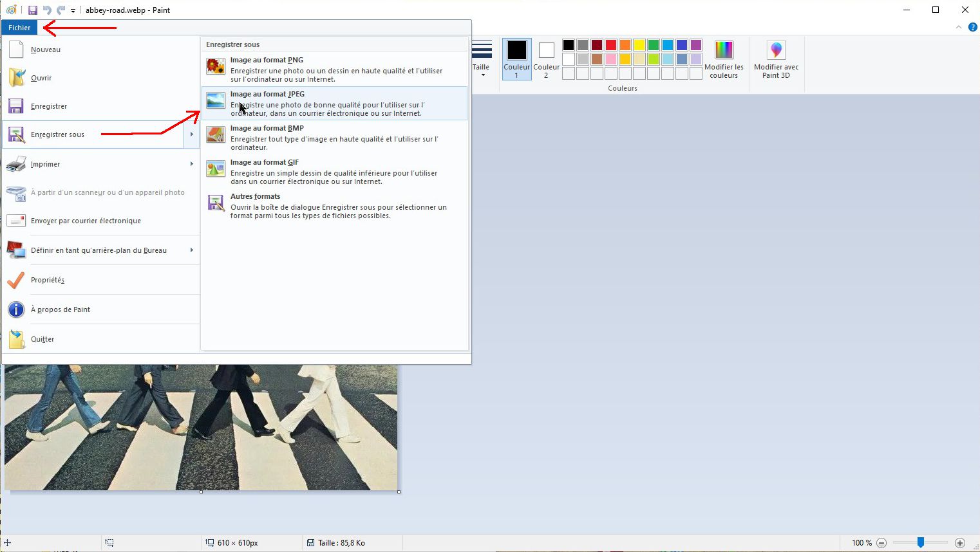Pick the pink color swatch

coord(611,59)
